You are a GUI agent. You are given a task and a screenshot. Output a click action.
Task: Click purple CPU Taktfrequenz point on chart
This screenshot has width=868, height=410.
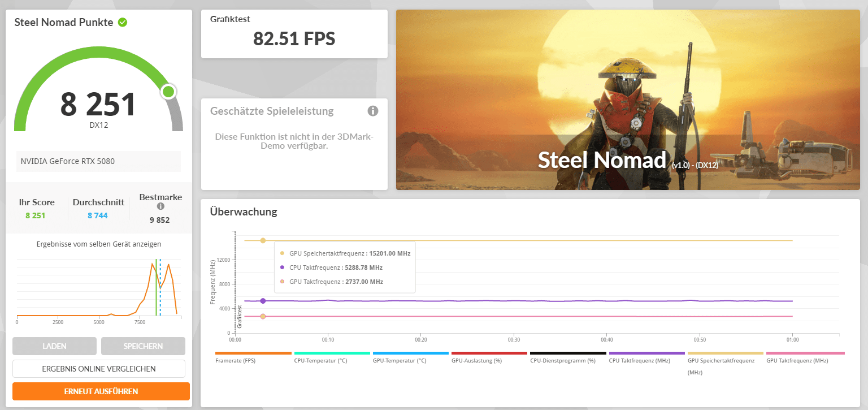coord(263,301)
